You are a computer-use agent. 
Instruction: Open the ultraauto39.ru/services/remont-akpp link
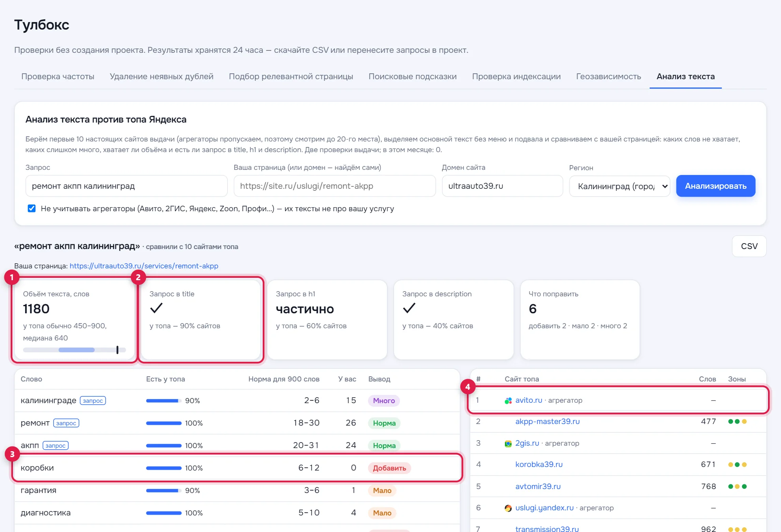(x=144, y=266)
